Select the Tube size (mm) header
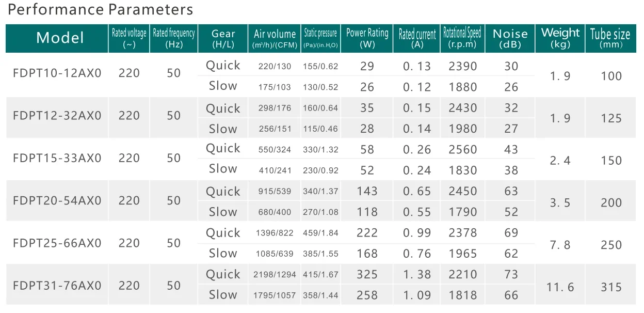644x313 pixels. coord(610,38)
